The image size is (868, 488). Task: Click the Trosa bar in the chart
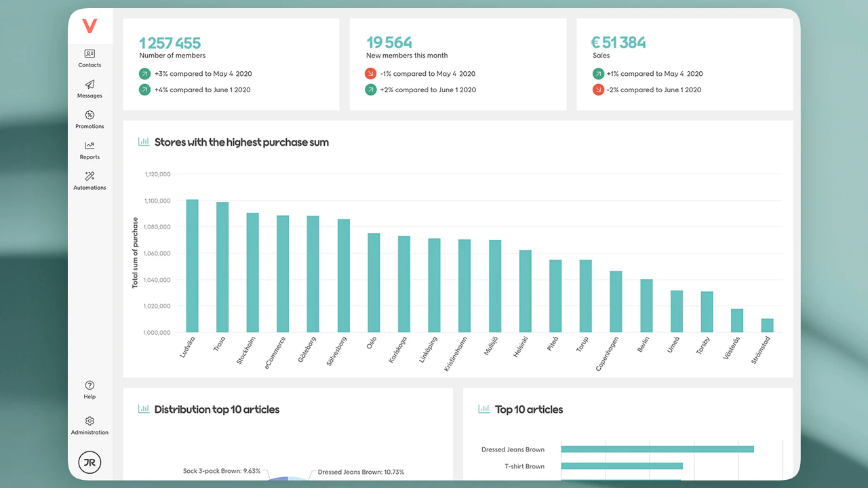(x=222, y=267)
